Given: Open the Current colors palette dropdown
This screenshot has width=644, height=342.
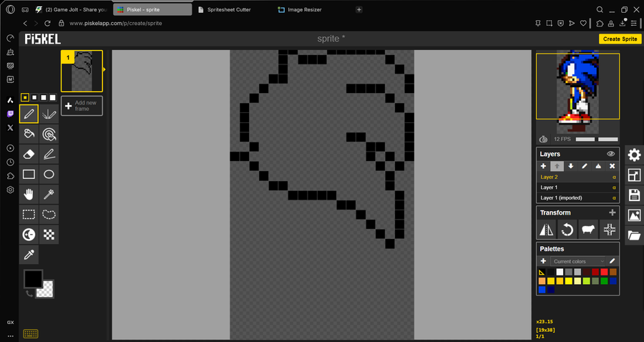Looking at the screenshot, I should pos(578,261).
